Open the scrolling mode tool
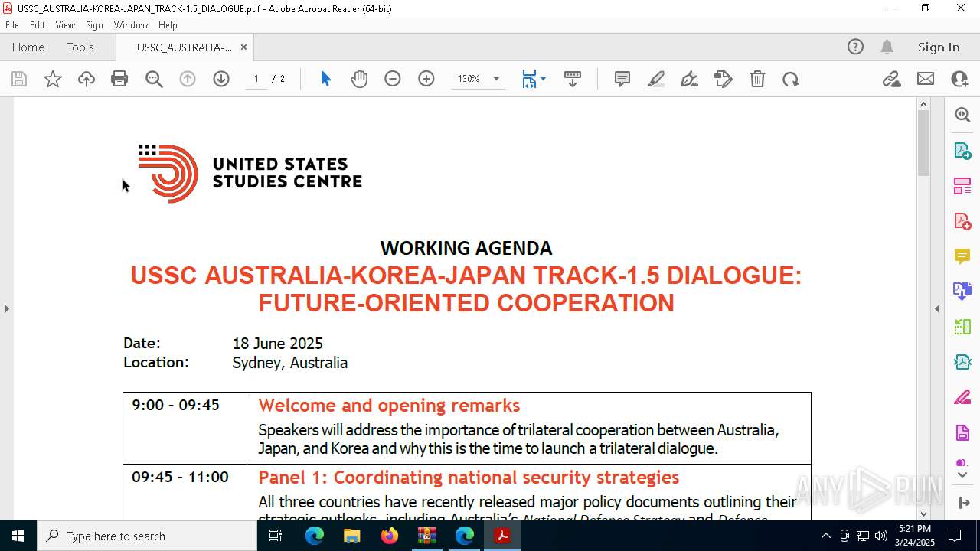Image resolution: width=980 pixels, height=551 pixels. (x=573, y=79)
